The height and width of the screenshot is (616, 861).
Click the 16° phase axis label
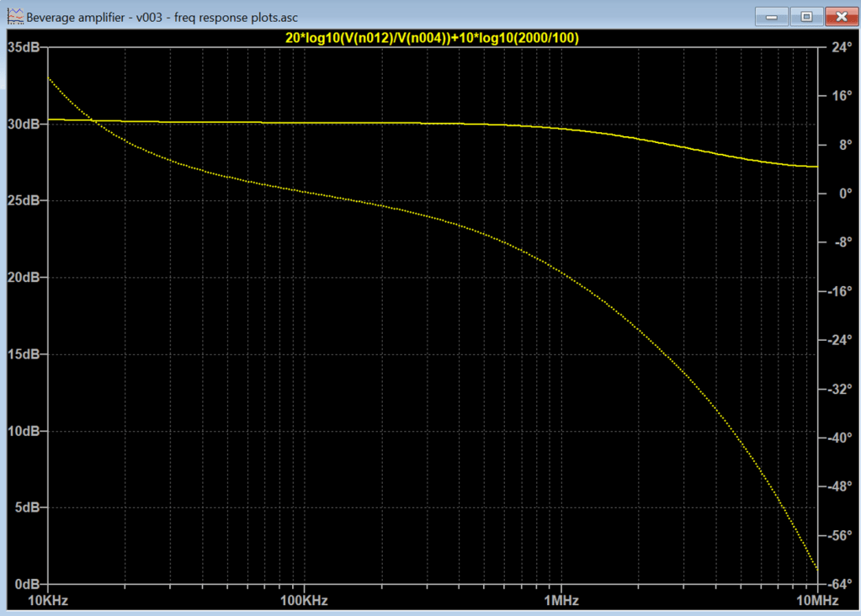tap(842, 96)
